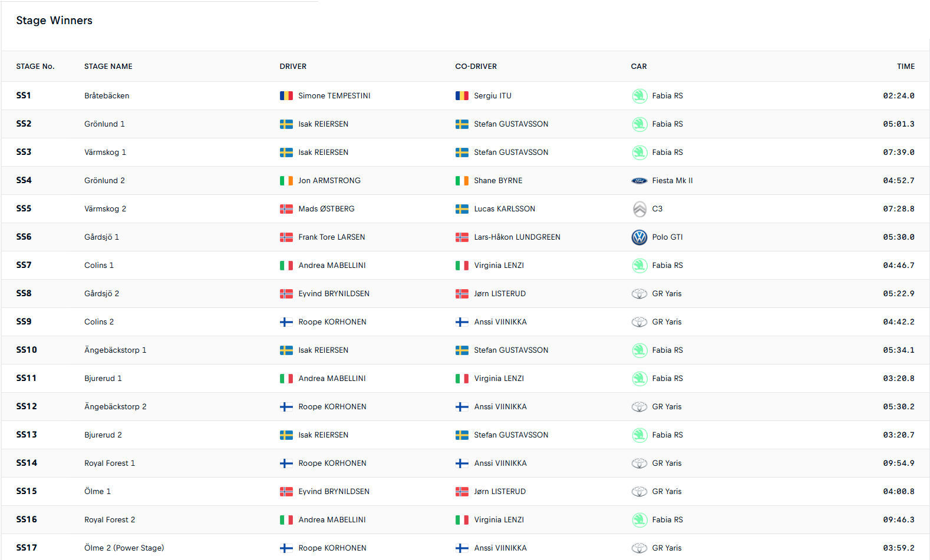This screenshot has height=560, width=930.
Task: Select driver Frank Tore LARSEN
Action: [331, 237]
